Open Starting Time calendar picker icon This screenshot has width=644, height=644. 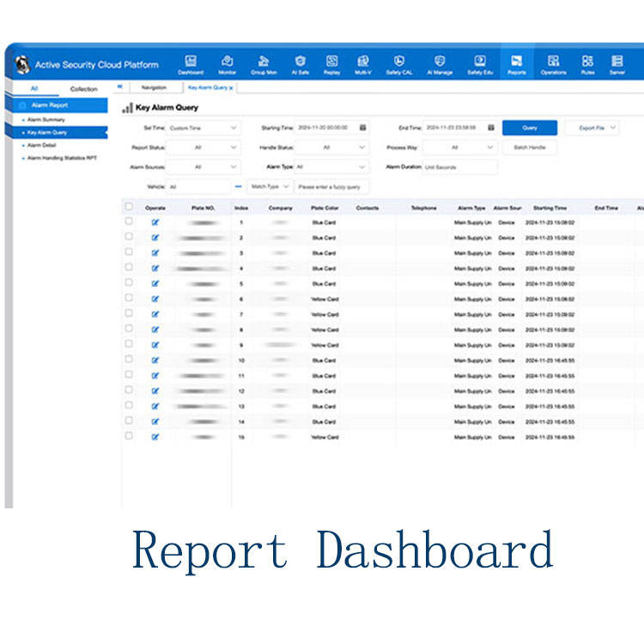(362, 127)
